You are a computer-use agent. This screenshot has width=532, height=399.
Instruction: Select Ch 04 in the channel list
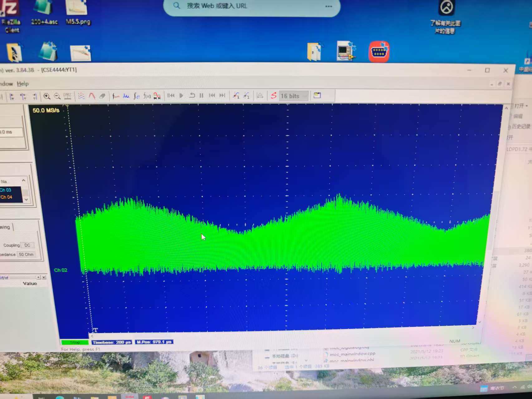point(6,197)
